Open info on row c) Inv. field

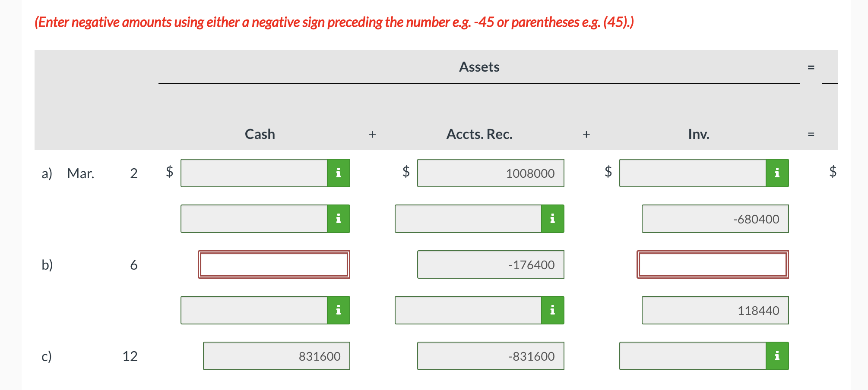[776, 355]
